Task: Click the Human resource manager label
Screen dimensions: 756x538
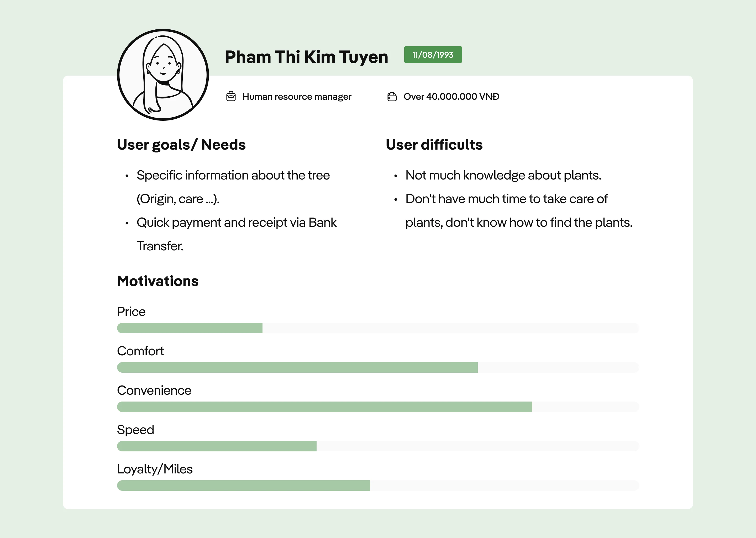Action: click(297, 96)
